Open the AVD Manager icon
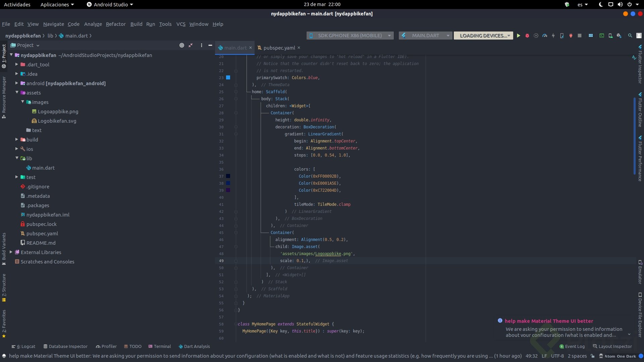 coord(610,36)
